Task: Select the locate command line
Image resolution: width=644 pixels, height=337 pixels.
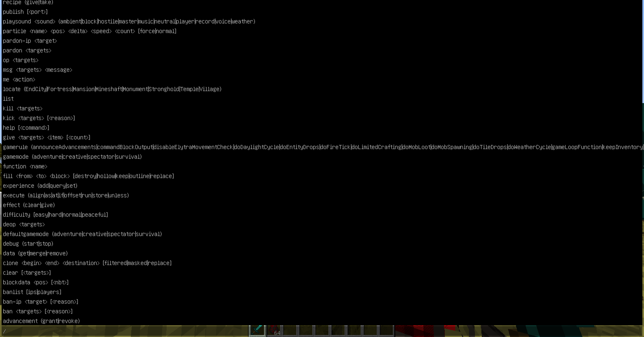Action: tap(112, 89)
